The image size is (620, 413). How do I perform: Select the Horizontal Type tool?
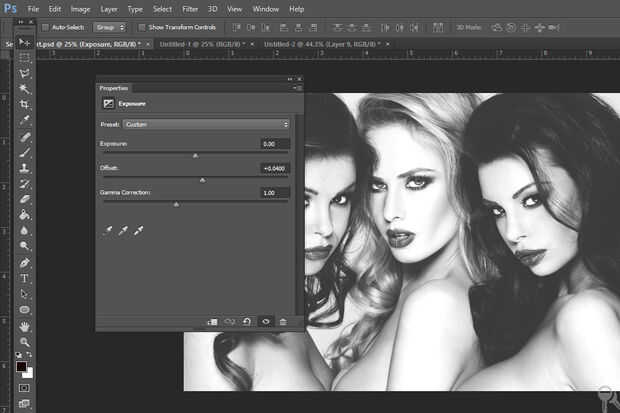point(25,278)
